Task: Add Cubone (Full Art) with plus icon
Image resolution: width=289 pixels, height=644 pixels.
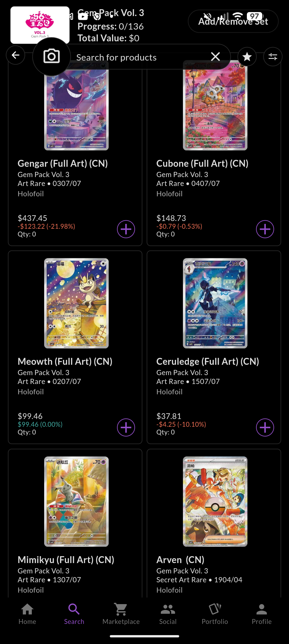Action: point(265,229)
